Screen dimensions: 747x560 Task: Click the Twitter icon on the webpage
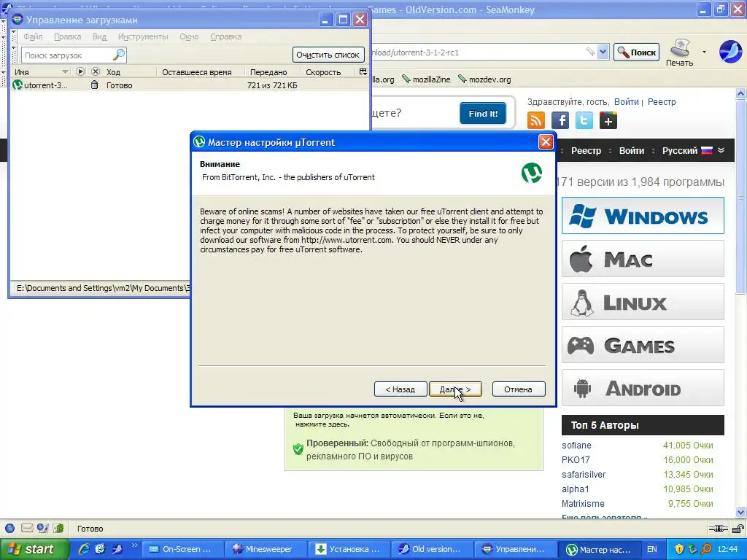tap(584, 120)
